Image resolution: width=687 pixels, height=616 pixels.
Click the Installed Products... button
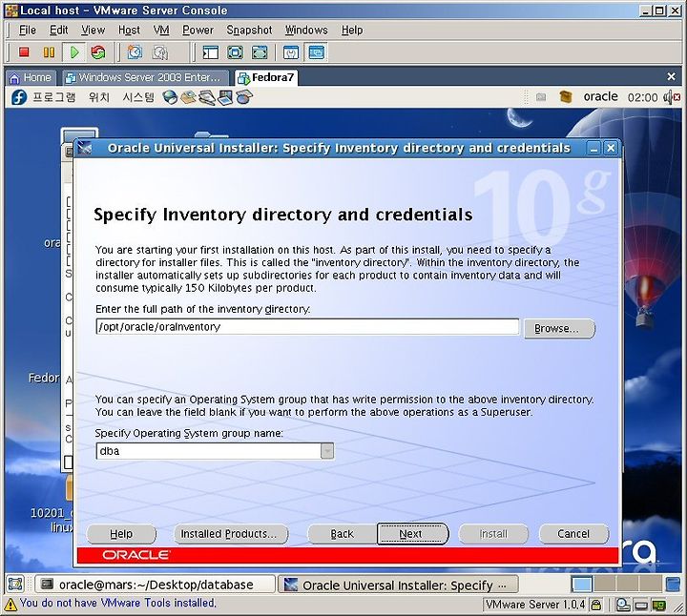coord(231,534)
